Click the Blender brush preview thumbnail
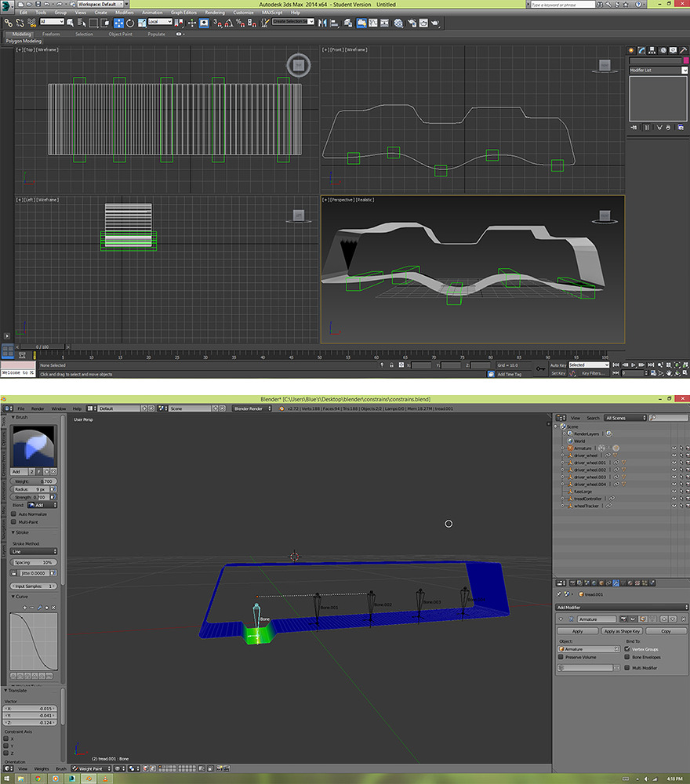 coord(34,446)
